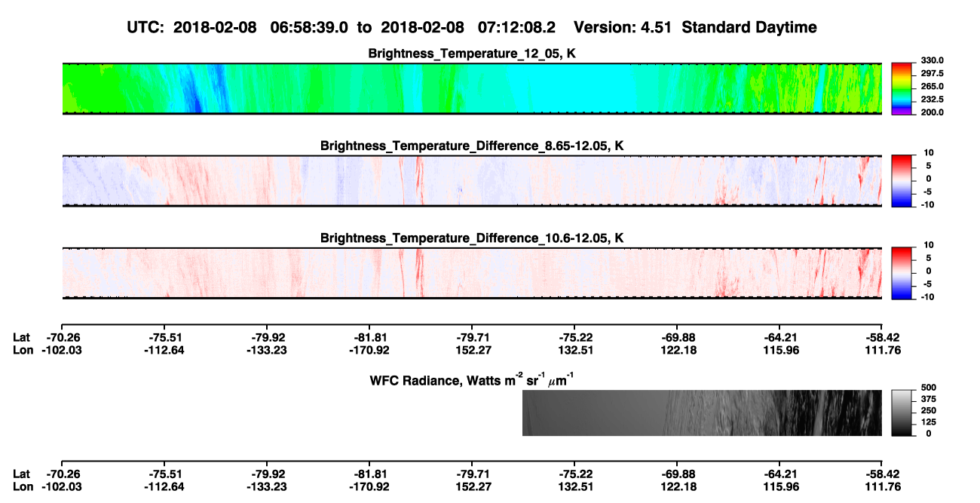Screen dimensions: 980x503
Task: Click the 8.65-12.05 temperature difference image strip
Action: click(x=472, y=180)
